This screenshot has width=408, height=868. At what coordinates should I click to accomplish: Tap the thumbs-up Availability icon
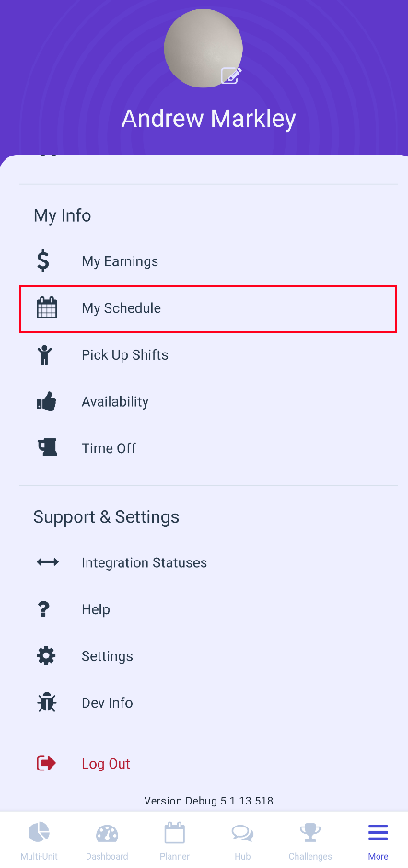(47, 400)
